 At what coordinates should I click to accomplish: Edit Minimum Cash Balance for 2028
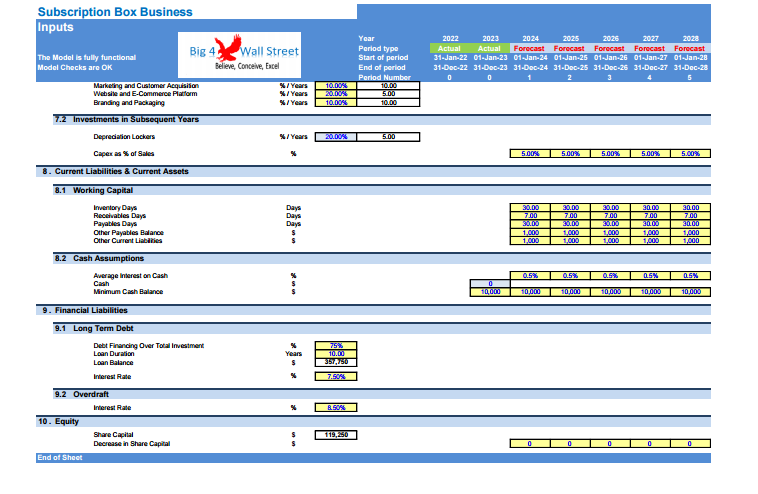(x=690, y=292)
